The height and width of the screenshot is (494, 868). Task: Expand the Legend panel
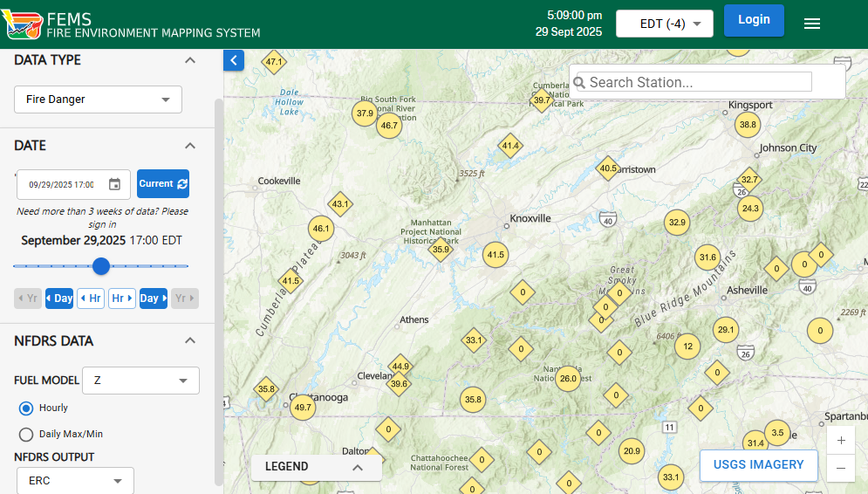coord(316,467)
